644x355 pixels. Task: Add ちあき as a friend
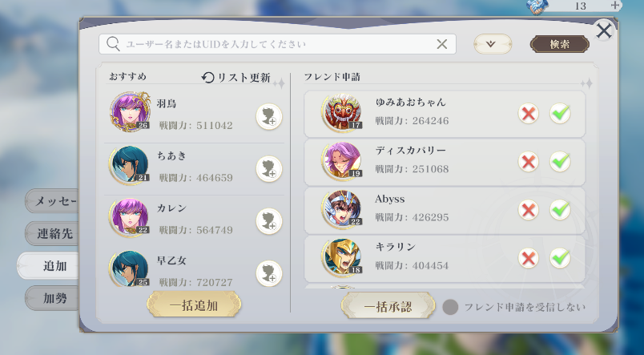[269, 169]
